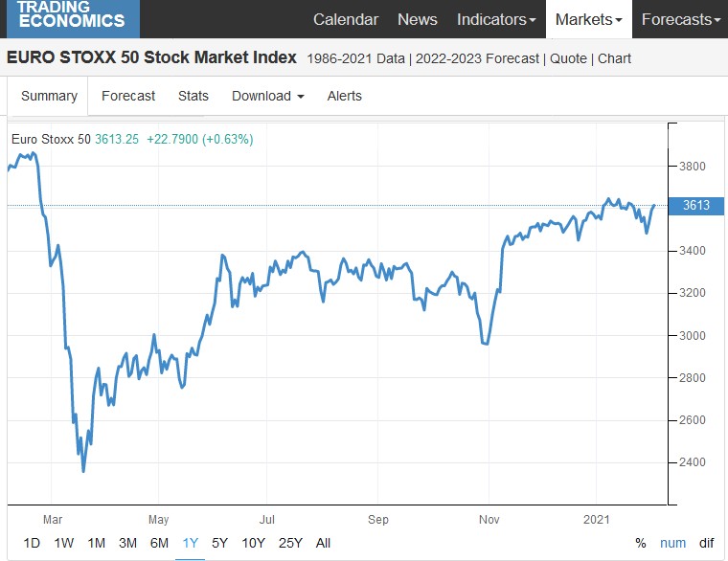Open the Alerts tab

point(344,96)
